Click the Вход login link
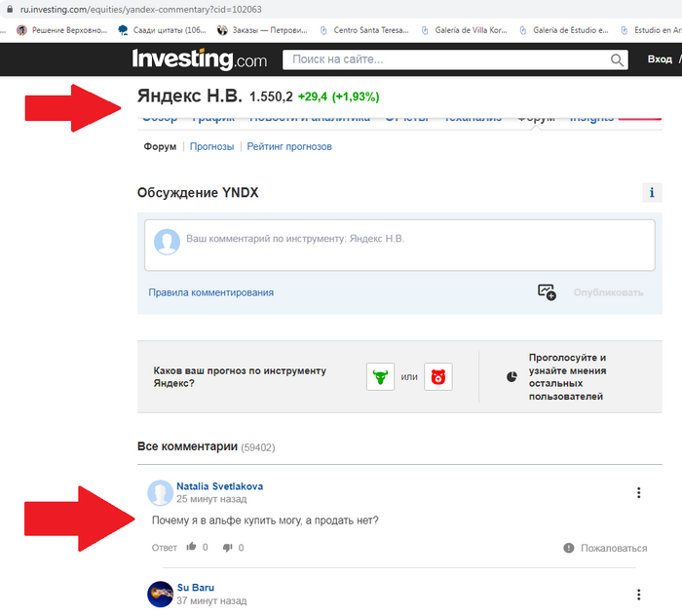 [x=660, y=59]
